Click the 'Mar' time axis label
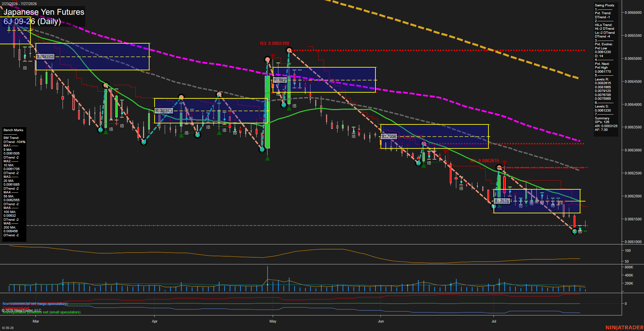Screen dimensions: 644x331 click(36, 321)
